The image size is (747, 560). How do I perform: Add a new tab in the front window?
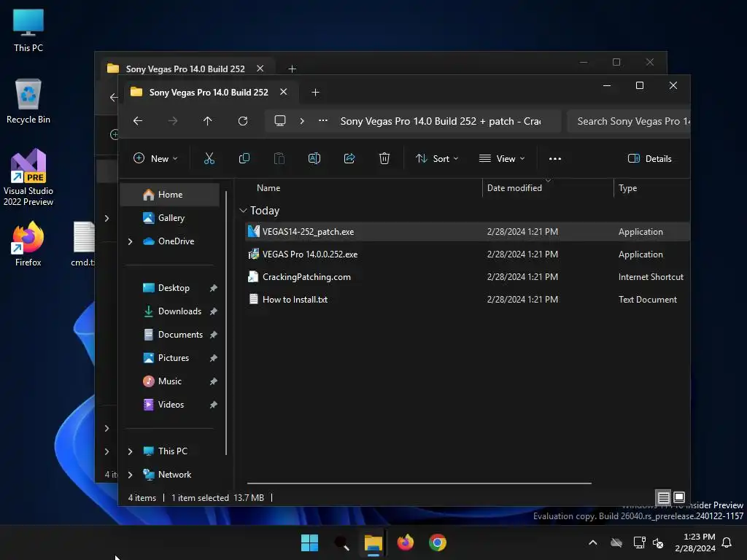point(315,93)
